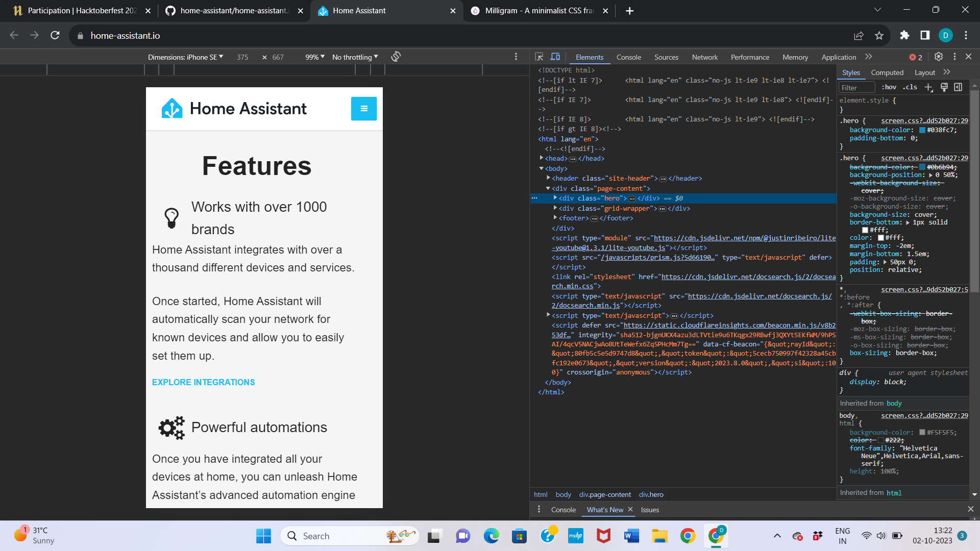Click the rotate viewport icon in device toolbar
The width and height of the screenshot is (980, 551).
click(x=396, y=57)
